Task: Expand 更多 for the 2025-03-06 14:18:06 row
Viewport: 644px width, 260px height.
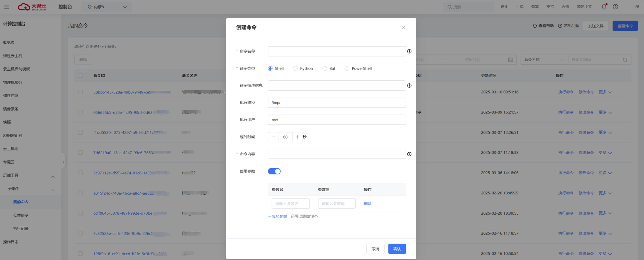Action: (x=605, y=173)
